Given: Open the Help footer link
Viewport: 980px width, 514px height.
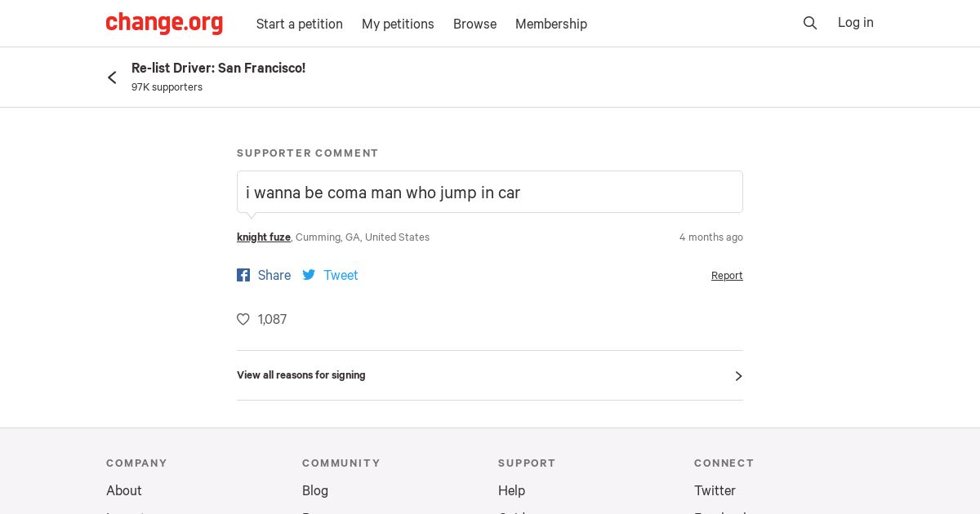Looking at the screenshot, I should point(511,490).
